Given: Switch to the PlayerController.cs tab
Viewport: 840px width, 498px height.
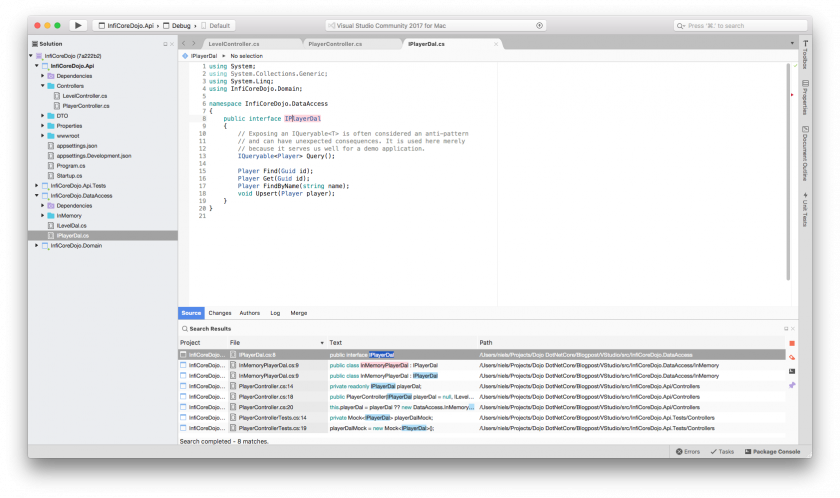Looking at the screenshot, I should click(351, 44).
